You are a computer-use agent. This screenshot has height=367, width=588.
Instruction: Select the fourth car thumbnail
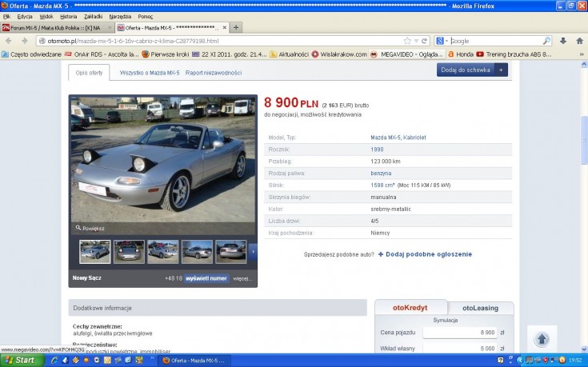point(197,252)
